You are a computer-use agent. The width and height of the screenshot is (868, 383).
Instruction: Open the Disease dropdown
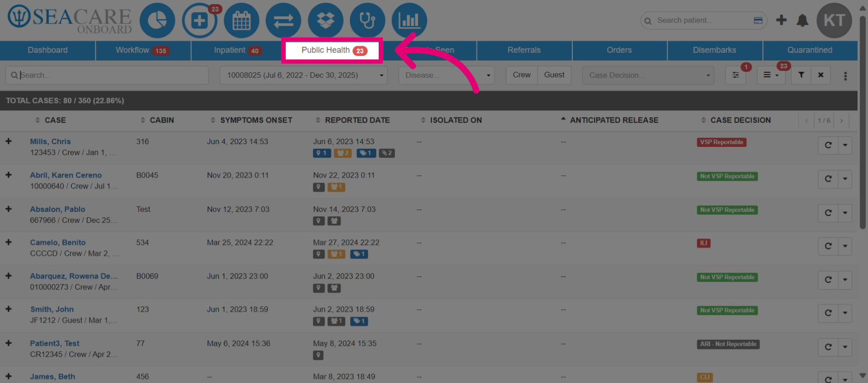tap(447, 75)
